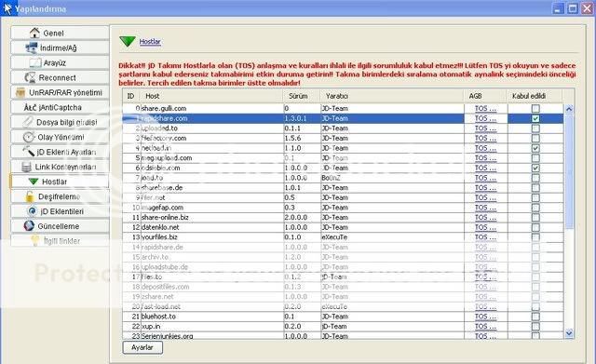Check accepted checkbox for load.to
The image size is (596, 364).
point(535,178)
